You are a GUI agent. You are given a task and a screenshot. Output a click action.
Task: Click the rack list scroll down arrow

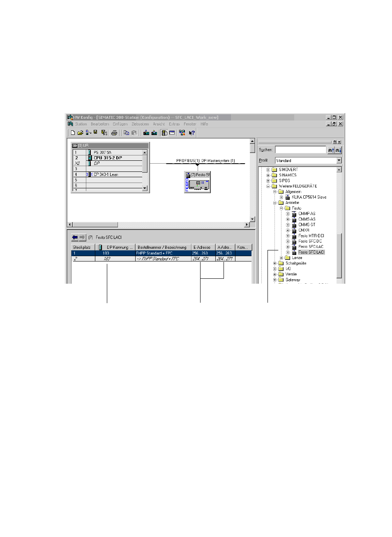coord(145,188)
